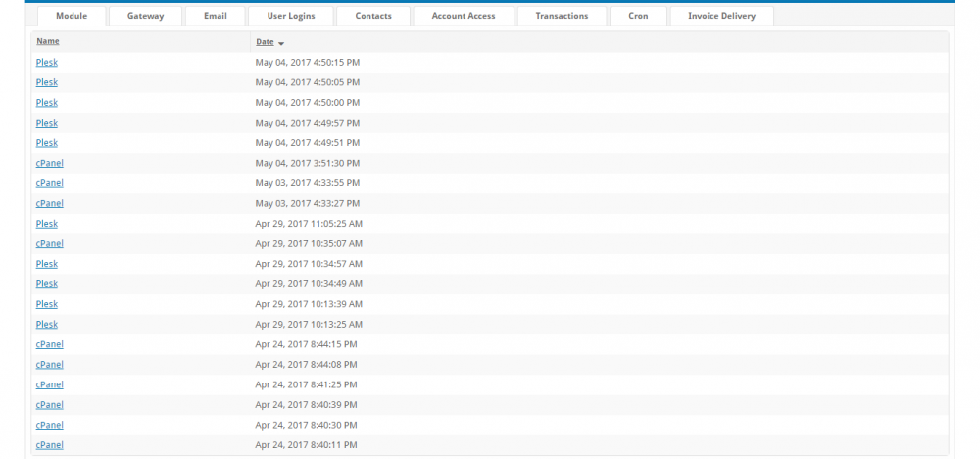Open cPanel log from Apr 24 8:41:25 PM
Image resolution: width=980 pixels, height=459 pixels.
coord(49,384)
